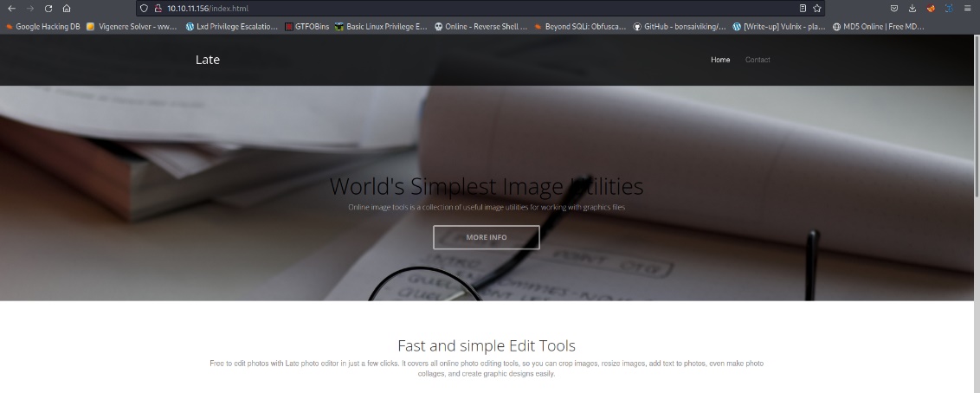Screen dimensions: 980x393
Task: Open the MD5 Online bookmark
Action: 878,27
